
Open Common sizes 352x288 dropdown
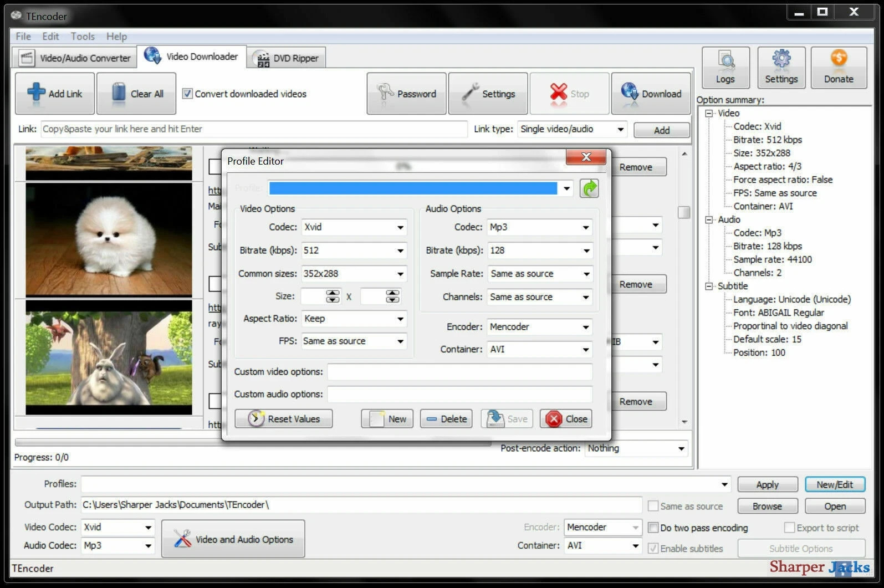click(400, 274)
